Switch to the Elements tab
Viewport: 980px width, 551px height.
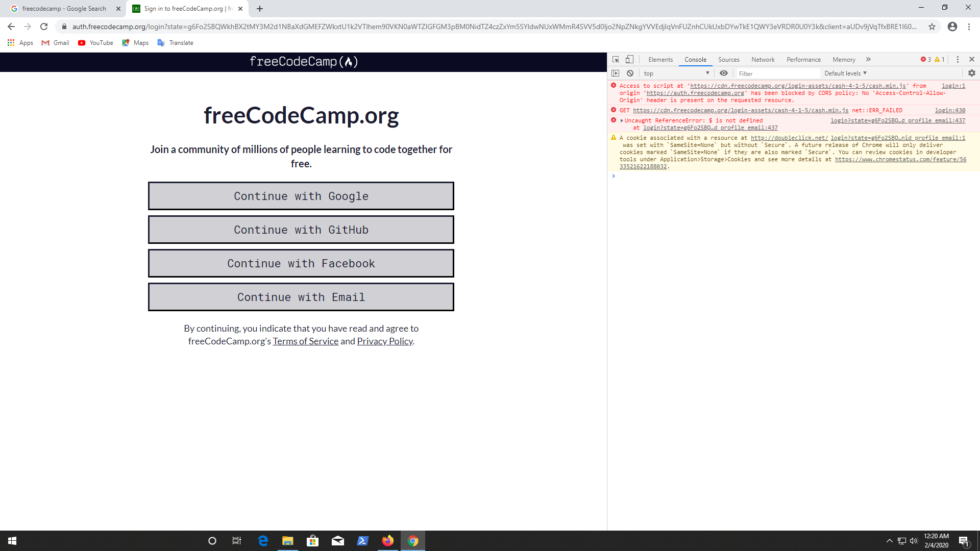[660, 60]
